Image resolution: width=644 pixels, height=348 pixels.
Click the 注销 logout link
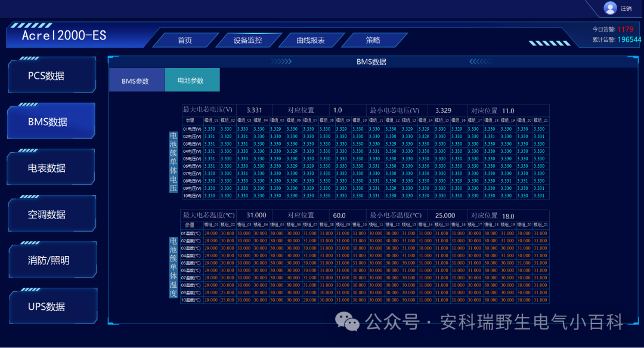click(x=626, y=8)
